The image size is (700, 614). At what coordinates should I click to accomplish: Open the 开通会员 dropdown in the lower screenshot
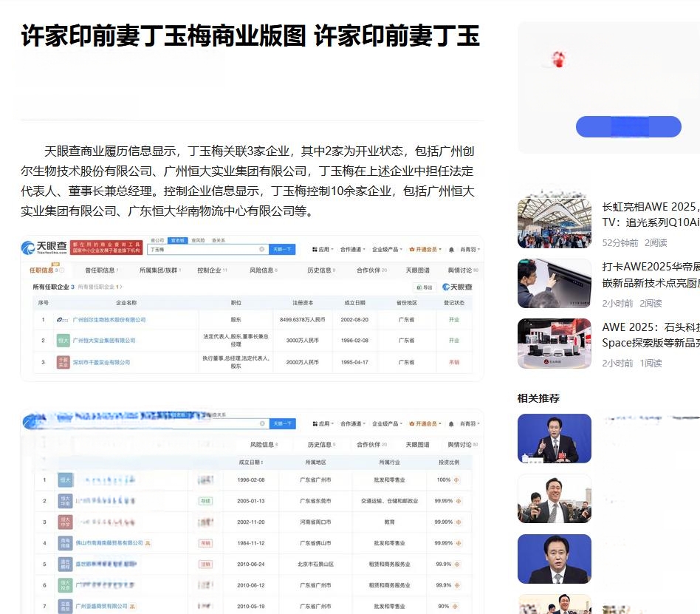coord(425,423)
